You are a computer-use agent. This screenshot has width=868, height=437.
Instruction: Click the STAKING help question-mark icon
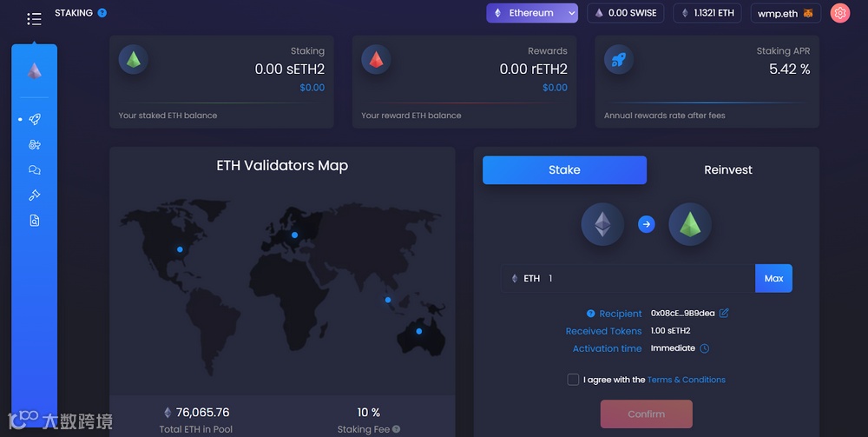tap(102, 13)
